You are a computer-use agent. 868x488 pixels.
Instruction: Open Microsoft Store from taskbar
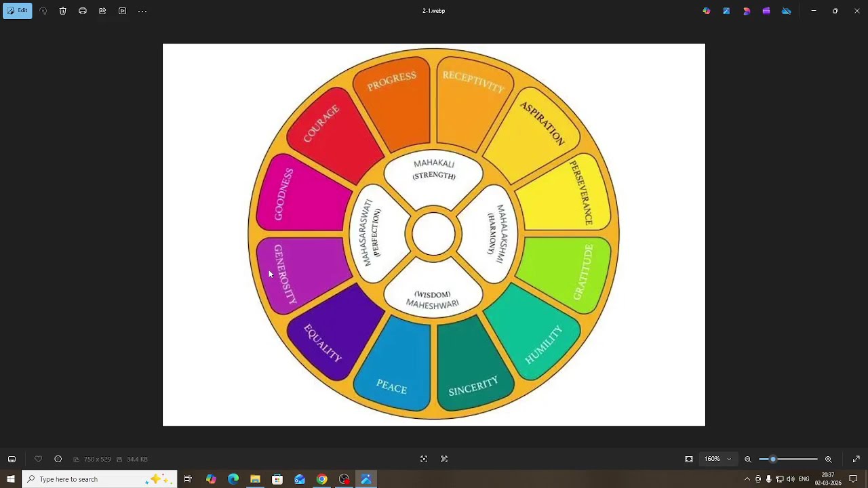coord(277,479)
